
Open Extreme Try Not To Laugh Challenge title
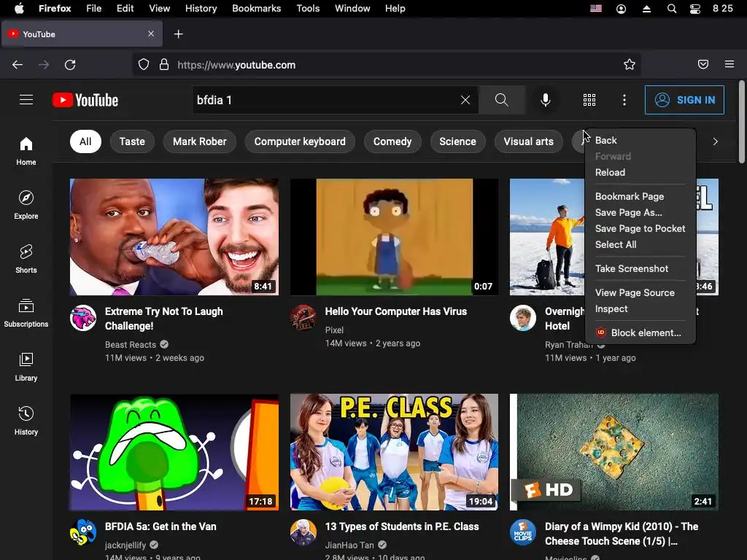tap(164, 319)
